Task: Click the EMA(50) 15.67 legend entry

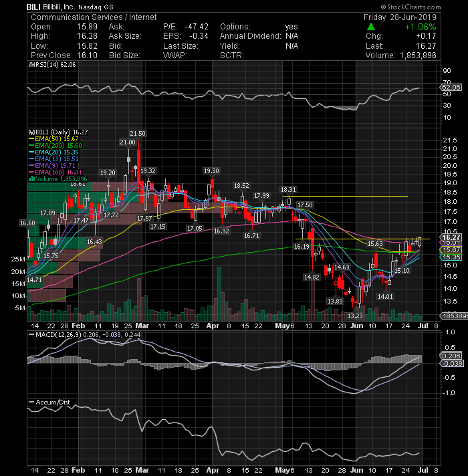Action: point(53,139)
